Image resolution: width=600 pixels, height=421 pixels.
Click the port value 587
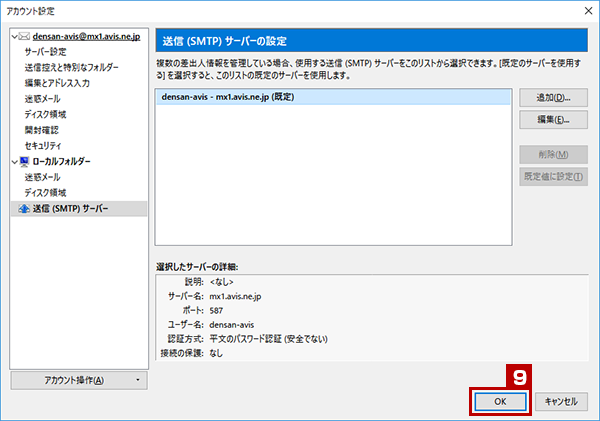coord(216,311)
